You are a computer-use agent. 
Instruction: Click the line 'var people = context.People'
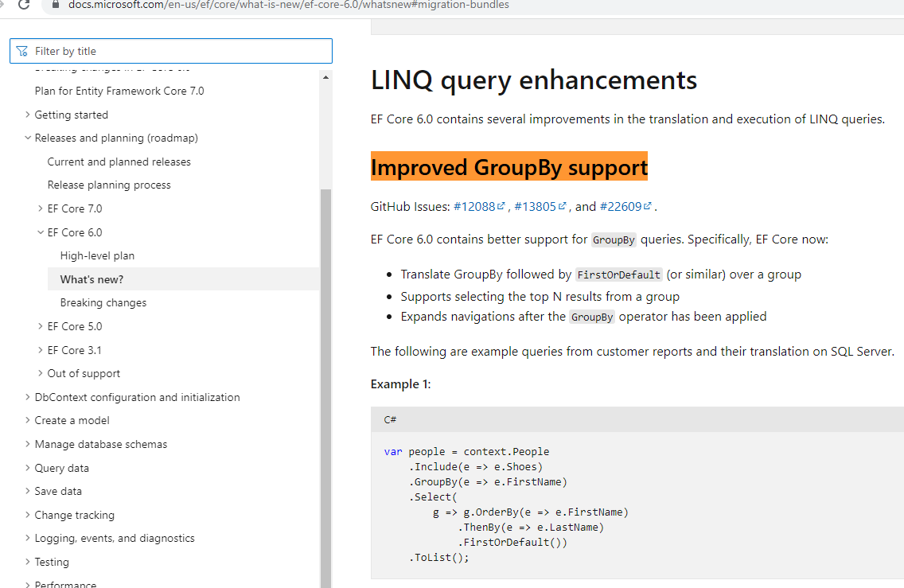pyautogui.click(x=466, y=451)
